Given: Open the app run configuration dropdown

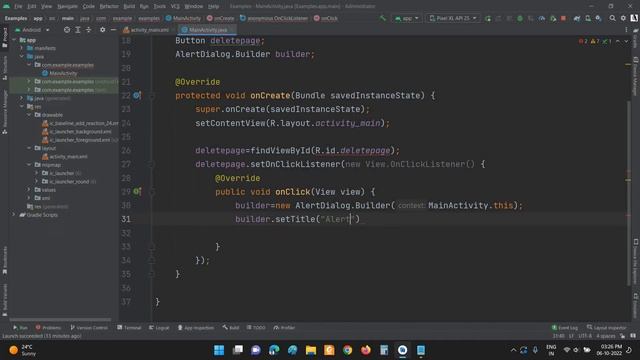Looking at the screenshot, I should point(407,18).
